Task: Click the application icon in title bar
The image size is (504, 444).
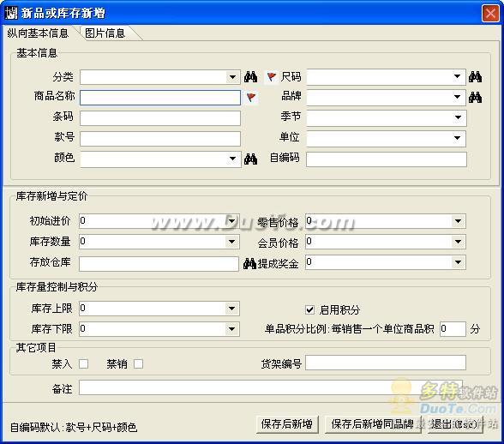Action: [11, 13]
